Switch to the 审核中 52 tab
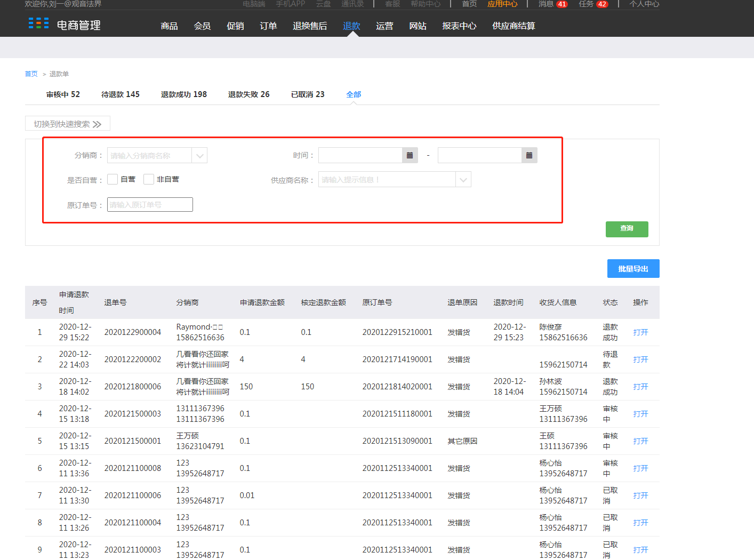Viewport: 754px width, 560px height. (x=63, y=94)
